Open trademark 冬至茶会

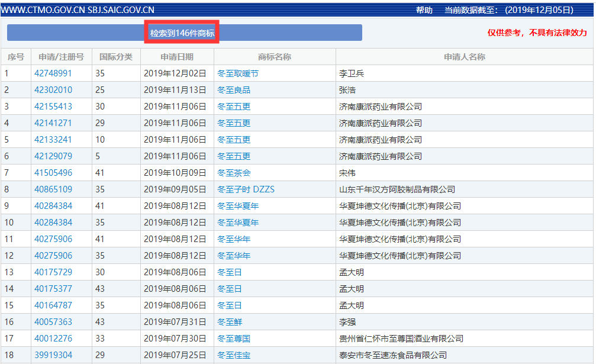pyautogui.click(x=234, y=173)
